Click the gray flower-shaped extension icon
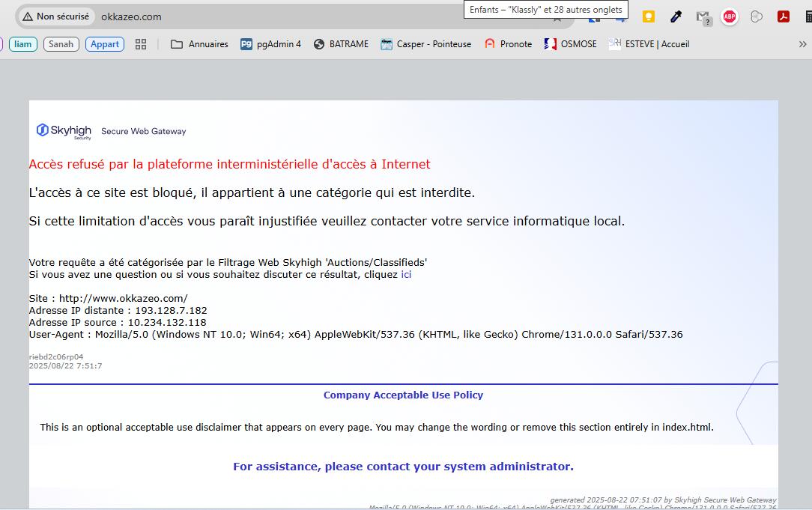The width and height of the screenshot is (812, 510). pyautogui.click(x=757, y=16)
